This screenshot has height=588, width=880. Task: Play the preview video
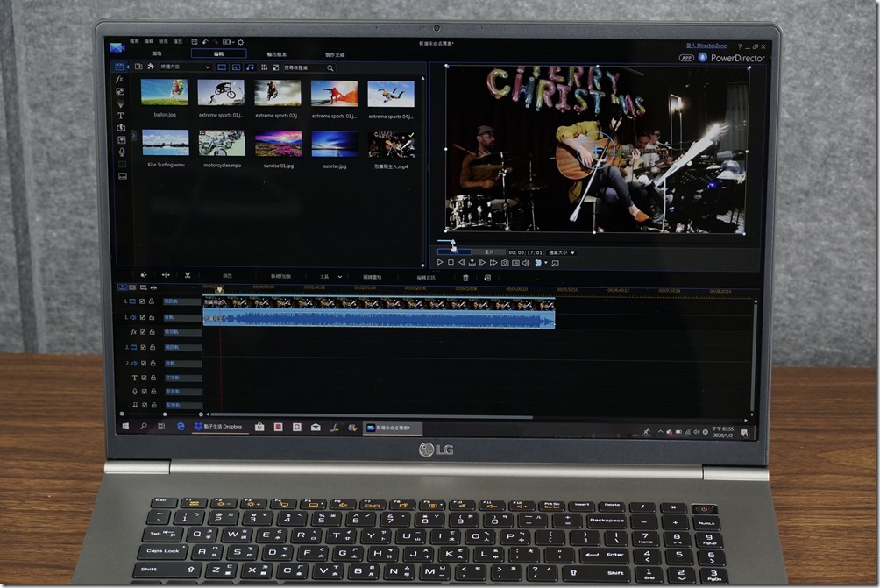pyautogui.click(x=440, y=262)
